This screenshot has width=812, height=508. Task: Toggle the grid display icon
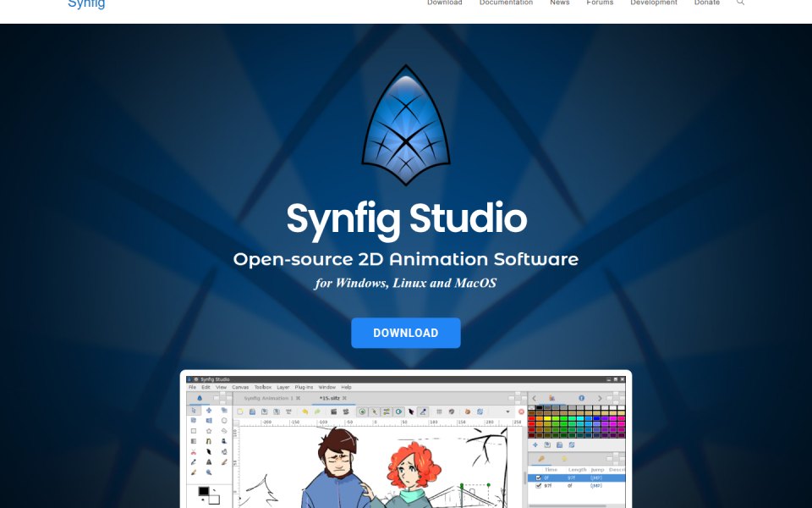[x=439, y=411]
